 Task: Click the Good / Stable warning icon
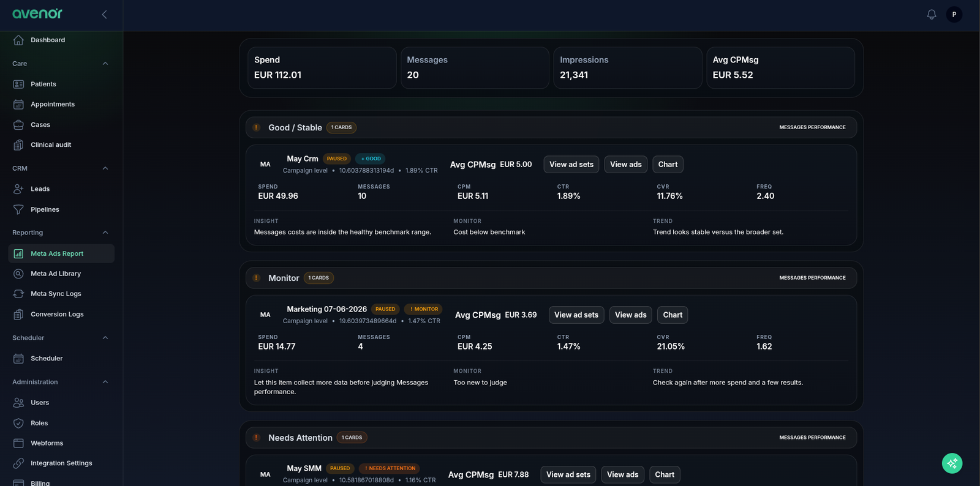pos(257,127)
